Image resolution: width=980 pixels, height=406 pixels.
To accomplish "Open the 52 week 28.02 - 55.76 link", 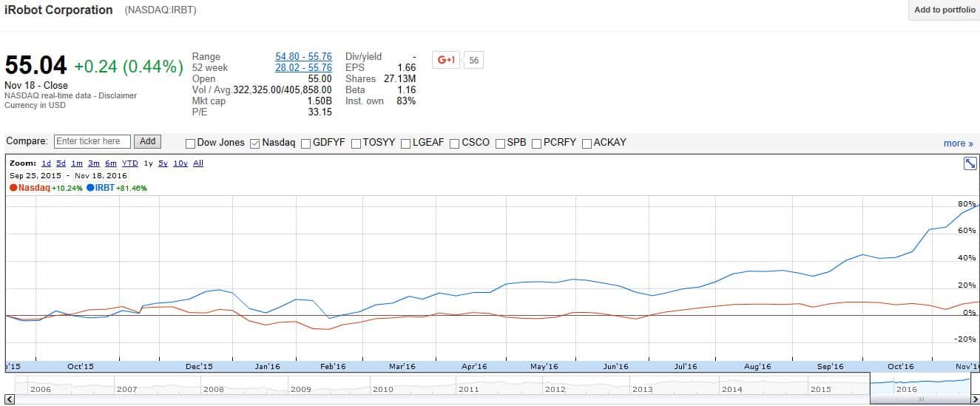I will point(303,67).
